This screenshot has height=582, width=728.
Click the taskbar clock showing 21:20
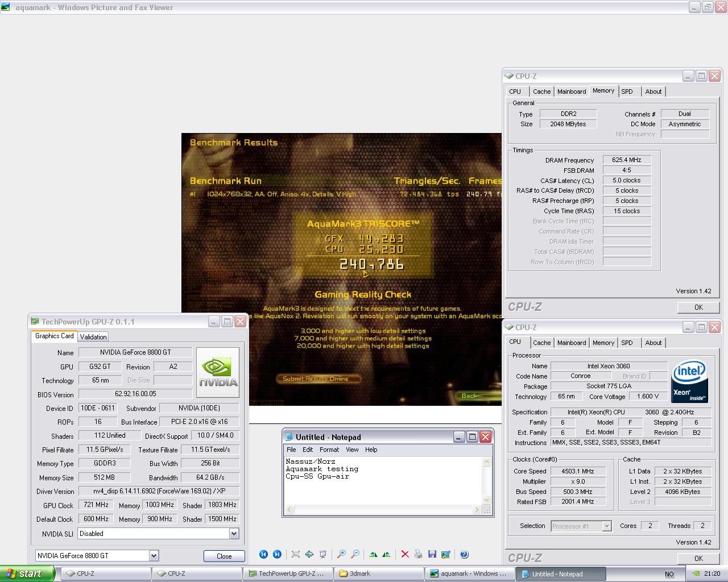(712, 574)
